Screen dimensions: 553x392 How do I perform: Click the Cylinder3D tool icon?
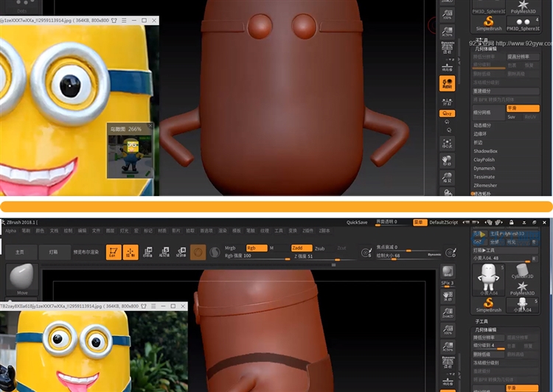pyautogui.click(x=522, y=270)
